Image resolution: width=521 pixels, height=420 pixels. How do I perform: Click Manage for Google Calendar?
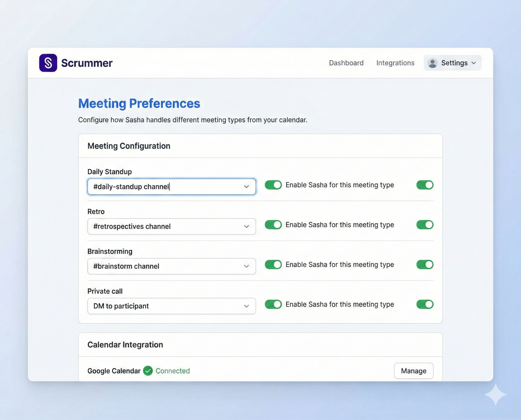[x=414, y=371]
